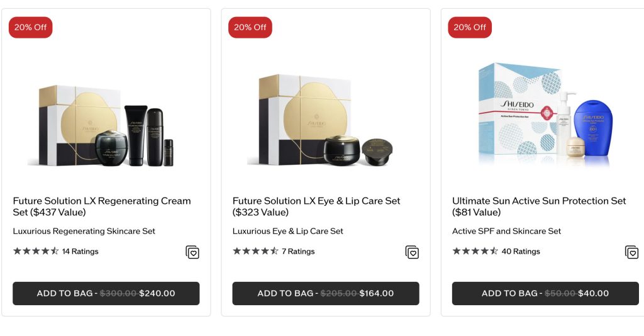644x336 pixels.
Task: Add Sun Protection Set to wishlist
Action: tap(631, 252)
